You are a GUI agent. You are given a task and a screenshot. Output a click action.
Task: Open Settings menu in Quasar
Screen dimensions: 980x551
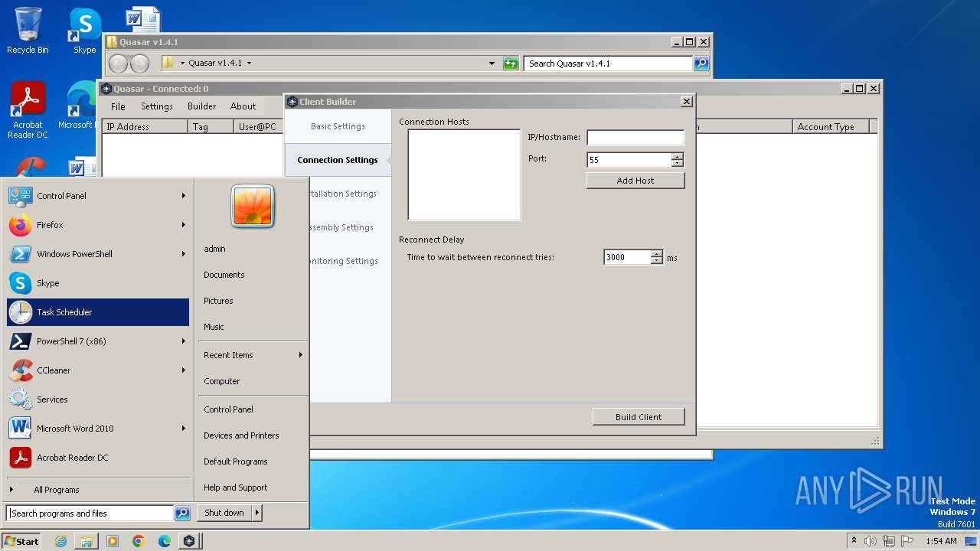[157, 106]
